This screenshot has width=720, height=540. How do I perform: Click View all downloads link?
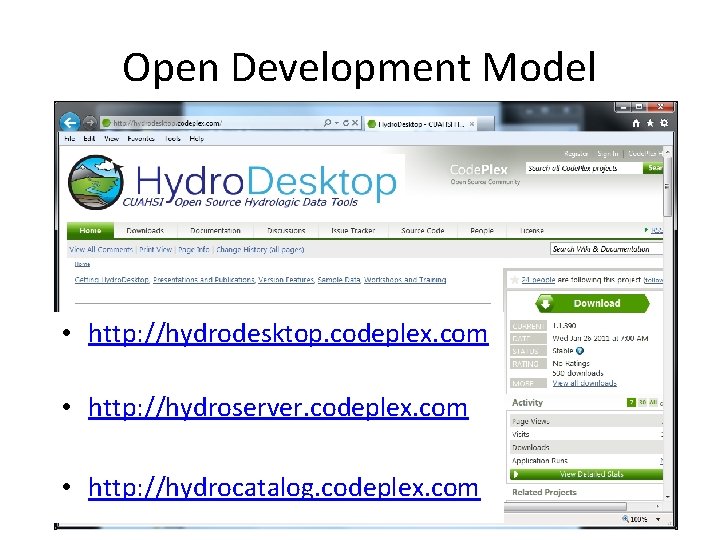pyautogui.click(x=584, y=383)
